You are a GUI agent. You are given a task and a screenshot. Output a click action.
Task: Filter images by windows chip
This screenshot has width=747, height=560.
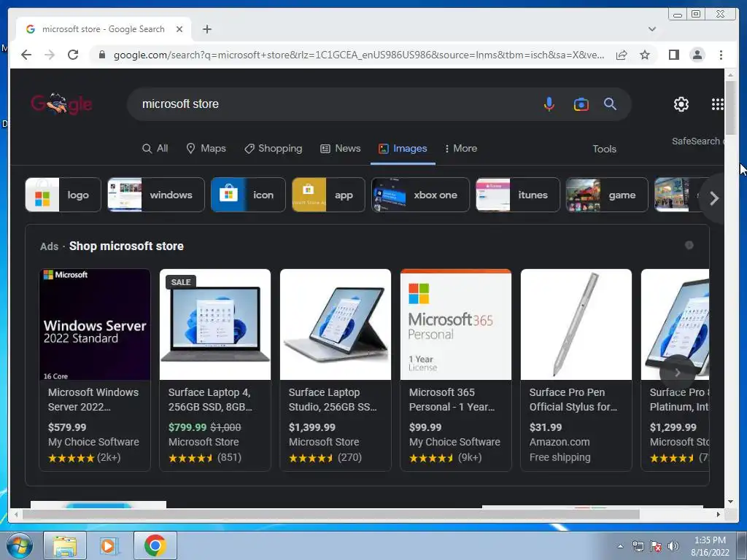(156, 195)
